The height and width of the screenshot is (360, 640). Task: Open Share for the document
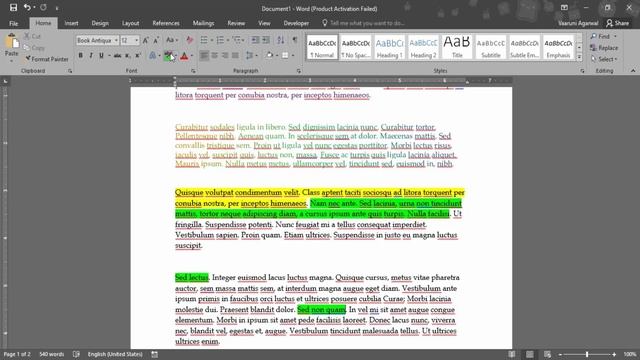point(618,23)
